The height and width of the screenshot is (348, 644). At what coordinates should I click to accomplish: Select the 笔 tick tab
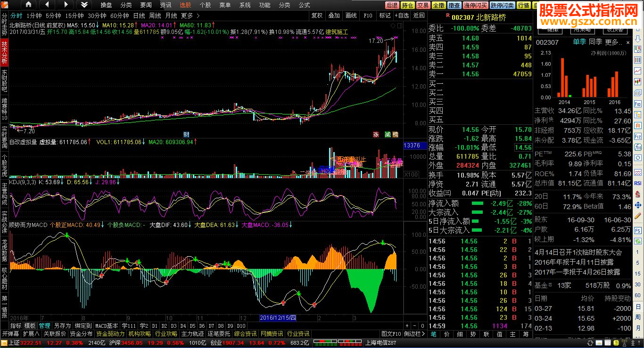point(434,334)
